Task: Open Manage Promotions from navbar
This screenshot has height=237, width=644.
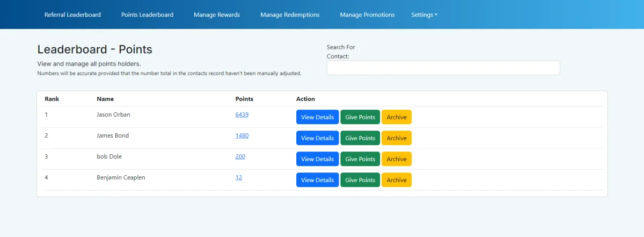Action: [x=367, y=15]
